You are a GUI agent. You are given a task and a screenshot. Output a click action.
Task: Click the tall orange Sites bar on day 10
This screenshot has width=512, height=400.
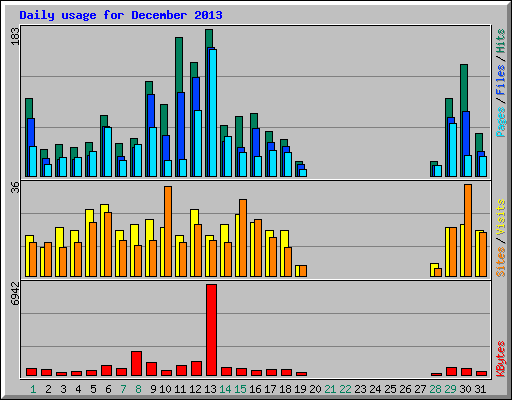pyautogui.click(x=168, y=231)
